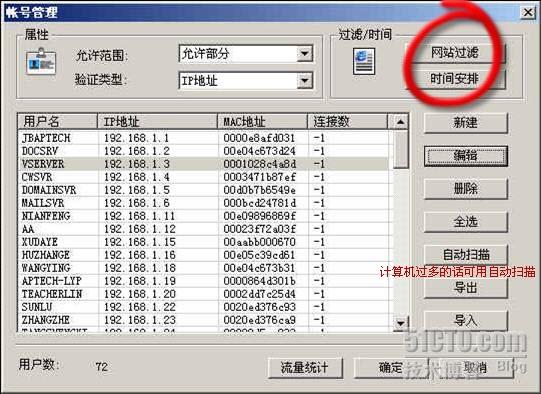Viewport: 541px width, 394px height.
Task: Open the 允许范围 dropdown arrow
Action: point(305,53)
